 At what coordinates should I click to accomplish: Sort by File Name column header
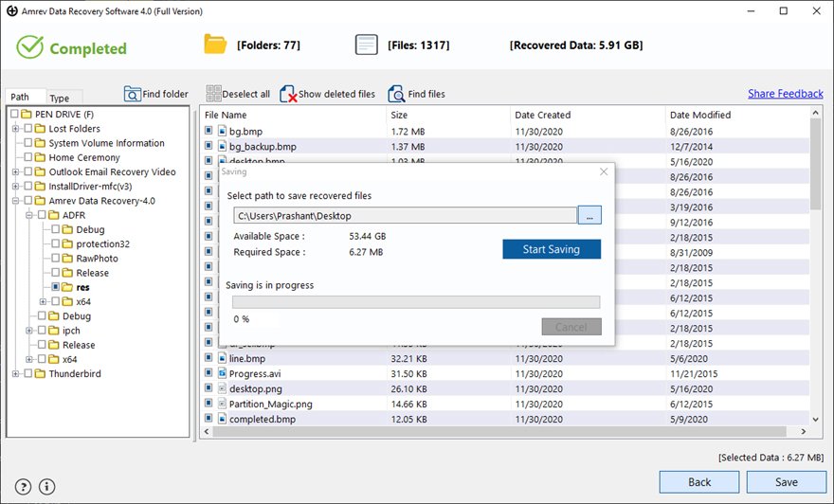coord(293,115)
